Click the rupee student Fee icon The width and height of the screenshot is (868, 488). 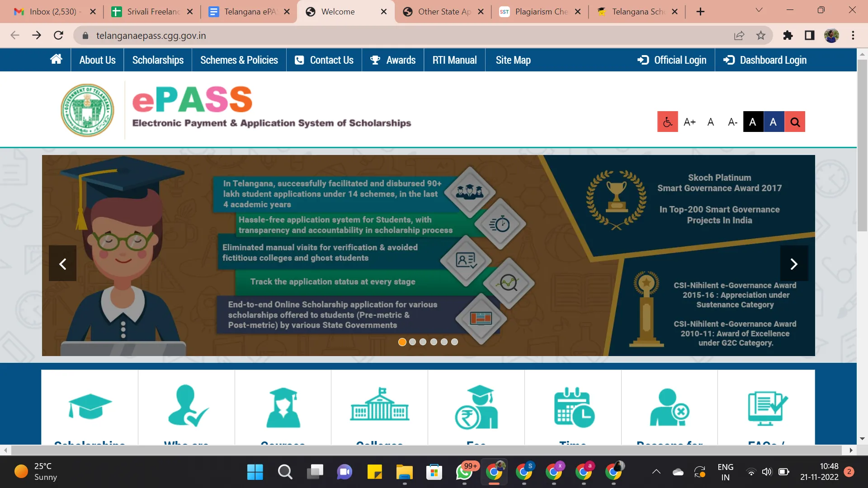[x=476, y=407]
